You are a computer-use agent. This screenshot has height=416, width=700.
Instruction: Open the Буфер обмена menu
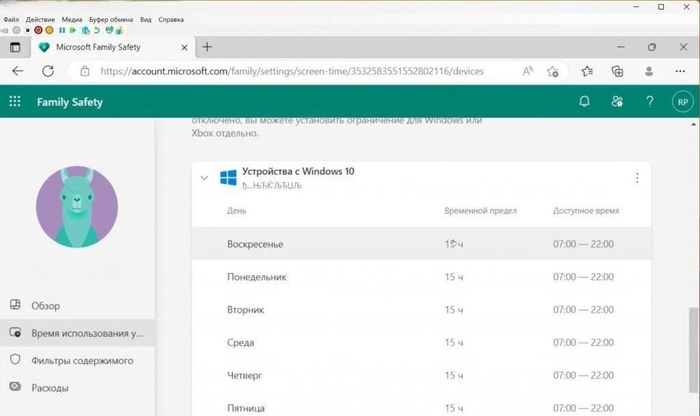[x=112, y=19]
